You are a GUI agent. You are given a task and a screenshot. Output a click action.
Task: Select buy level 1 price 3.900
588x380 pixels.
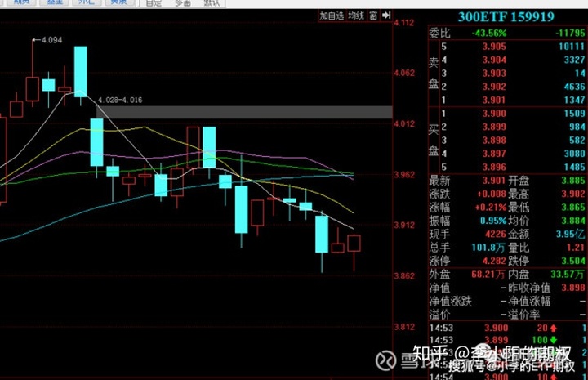pos(494,114)
